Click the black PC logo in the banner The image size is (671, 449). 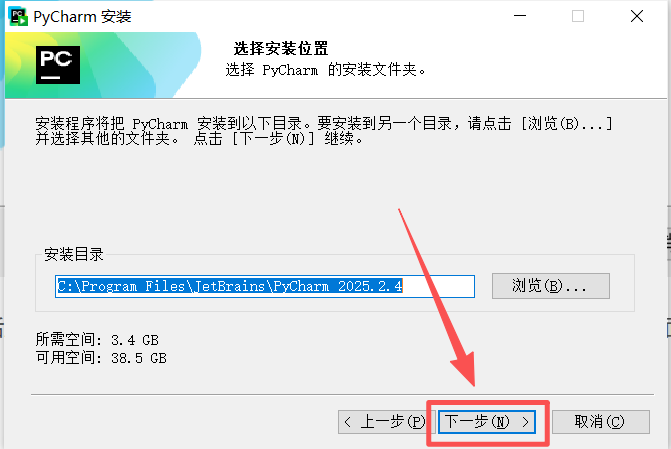pos(58,65)
